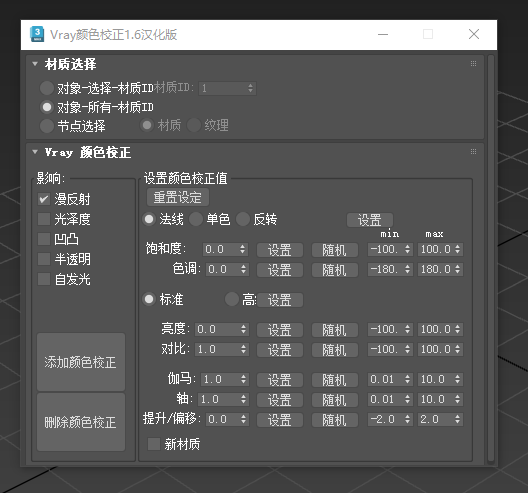Viewport: 528px width, 493px height.
Task: Click the 删除颜色校正 button
Action: click(81, 422)
